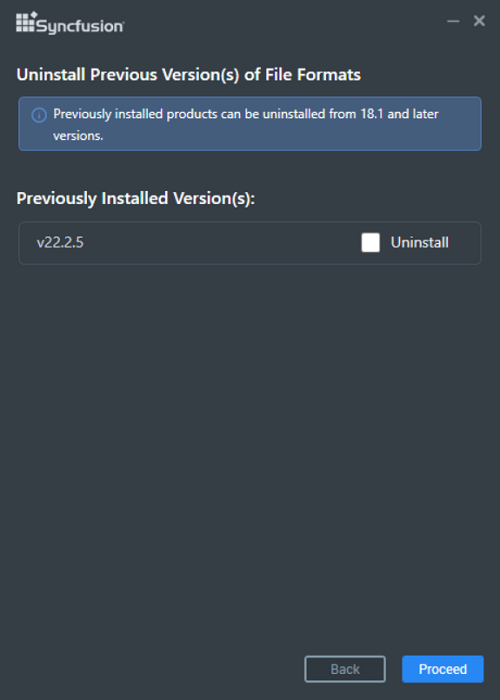
Task: Click the info icon in the blue banner
Action: coord(39,115)
